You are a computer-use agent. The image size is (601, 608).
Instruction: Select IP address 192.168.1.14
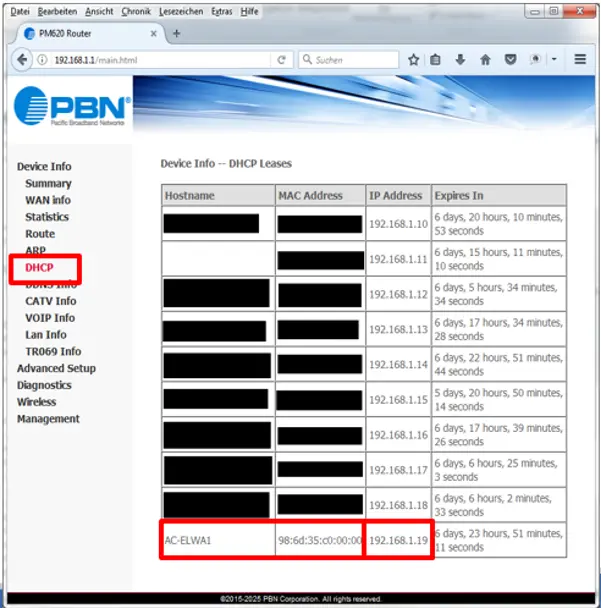click(x=398, y=364)
